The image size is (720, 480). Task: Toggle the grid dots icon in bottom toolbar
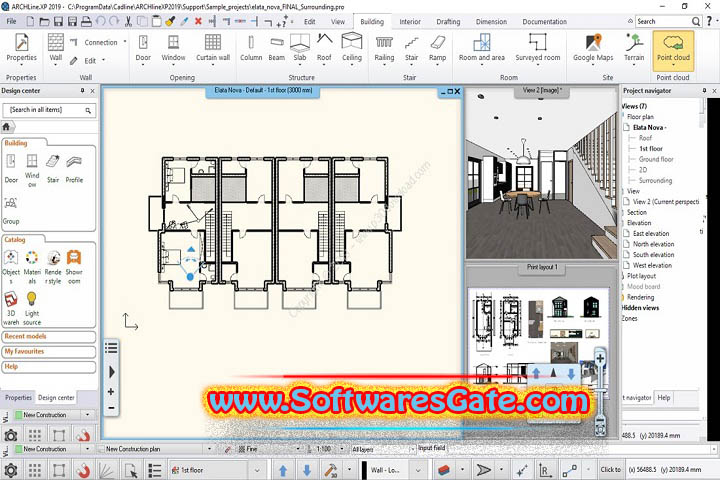34,470
